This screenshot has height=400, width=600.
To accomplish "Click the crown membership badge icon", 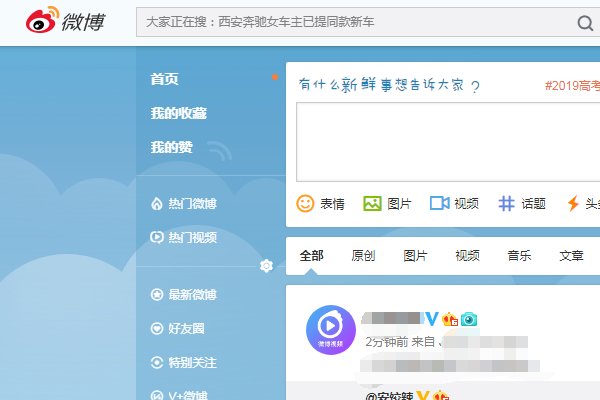I will (450, 319).
